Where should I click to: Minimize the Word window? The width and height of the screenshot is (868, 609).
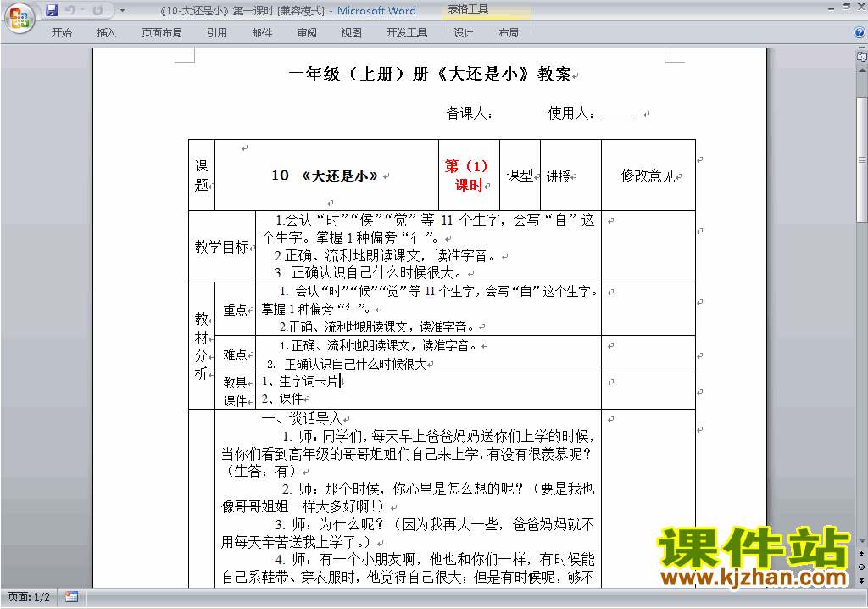click(x=831, y=8)
